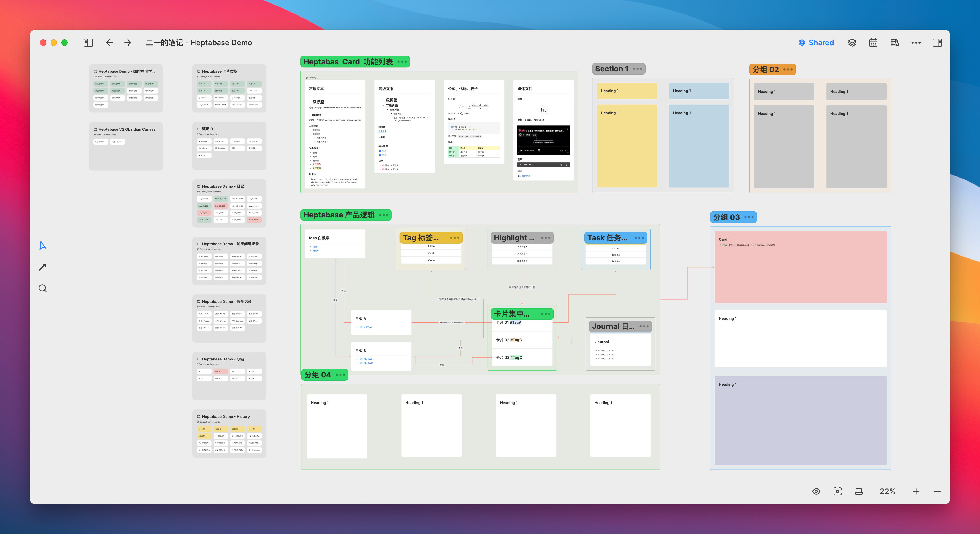
Task: Open options dots for Tag 标签 section
Action: [455, 238]
